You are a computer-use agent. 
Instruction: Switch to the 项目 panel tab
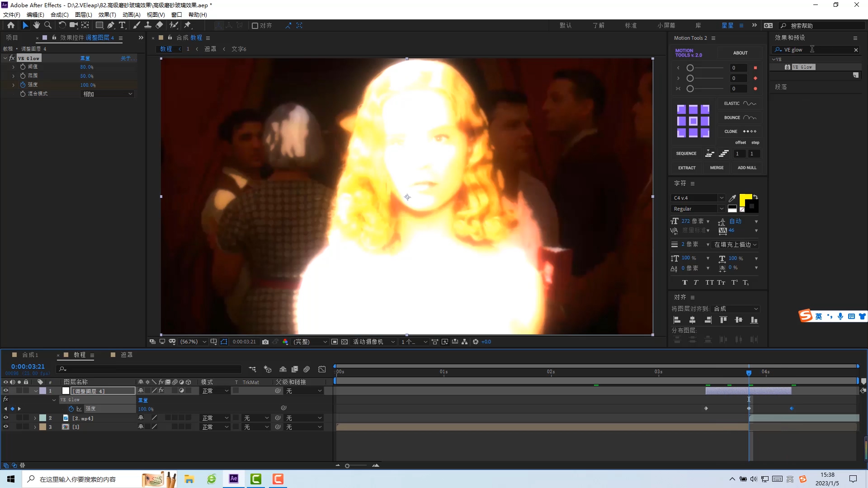12,38
